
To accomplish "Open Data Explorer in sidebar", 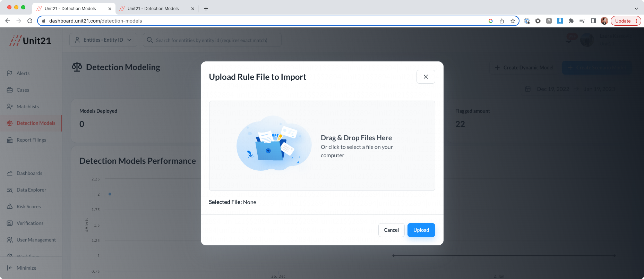I will (31, 190).
